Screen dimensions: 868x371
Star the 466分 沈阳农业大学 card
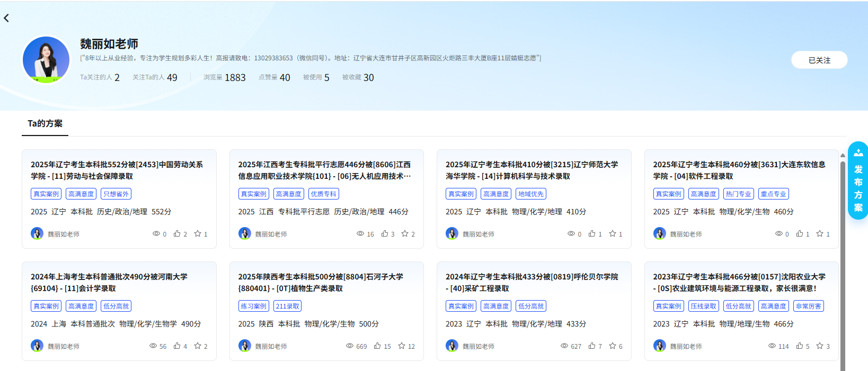820,346
